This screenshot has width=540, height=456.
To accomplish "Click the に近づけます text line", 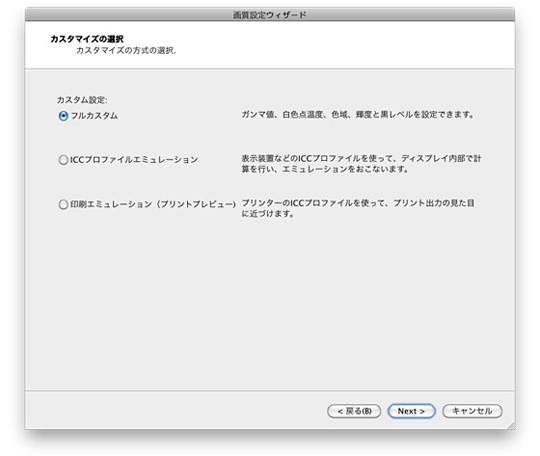I will point(268,214).
